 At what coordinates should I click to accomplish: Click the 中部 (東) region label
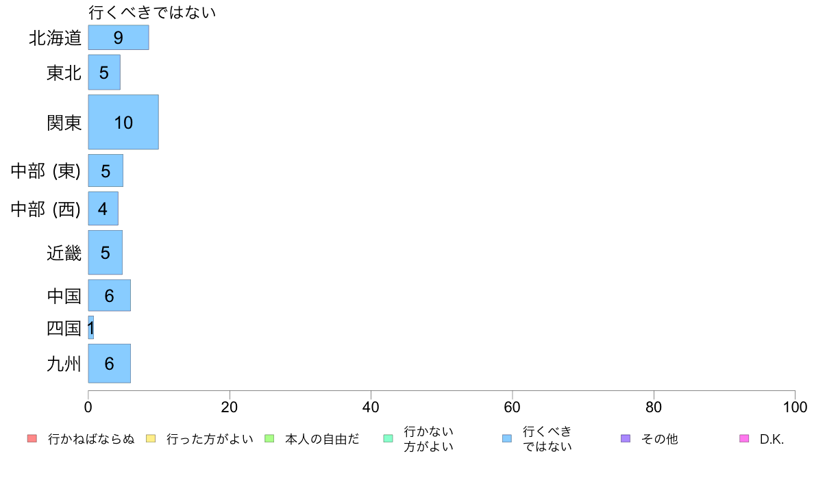pyautogui.click(x=46, y=171)
